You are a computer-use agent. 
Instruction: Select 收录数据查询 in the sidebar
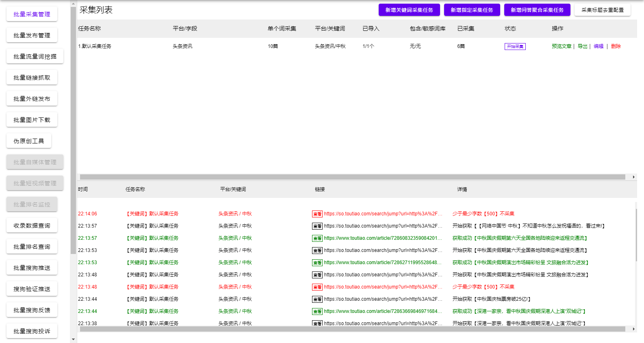(x=32, y=226)
